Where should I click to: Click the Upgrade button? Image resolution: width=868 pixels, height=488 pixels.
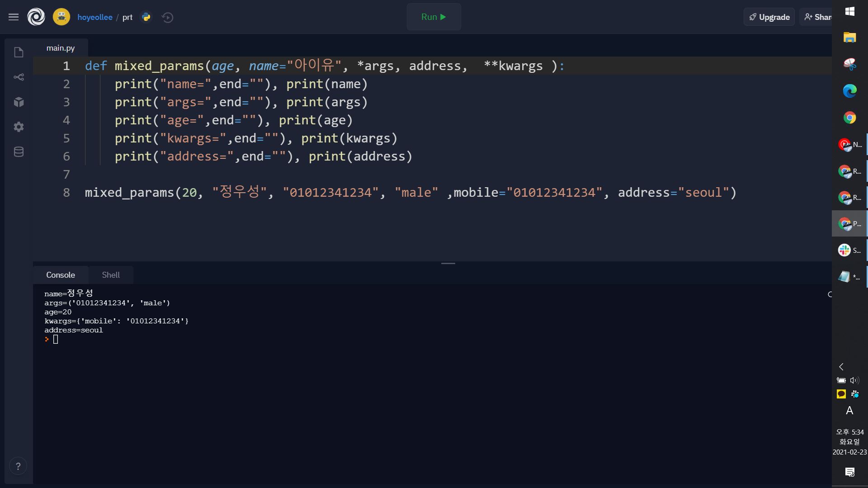pos(769,17)
